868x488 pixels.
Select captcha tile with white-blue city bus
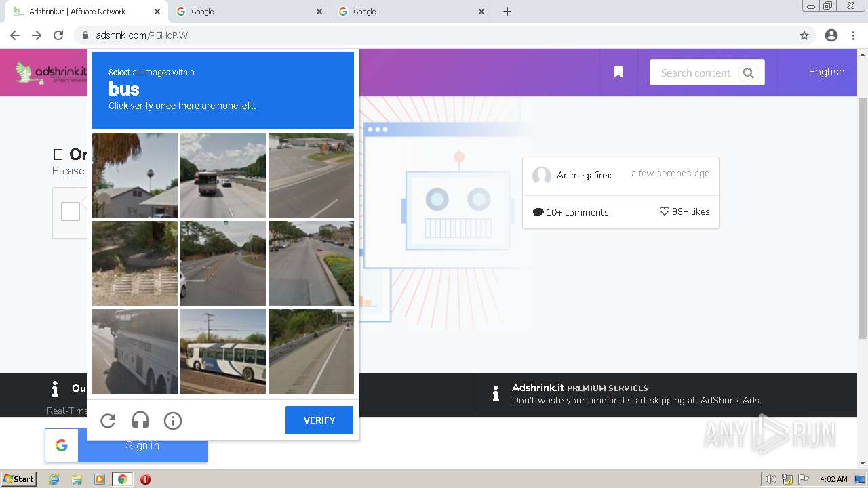223,352
